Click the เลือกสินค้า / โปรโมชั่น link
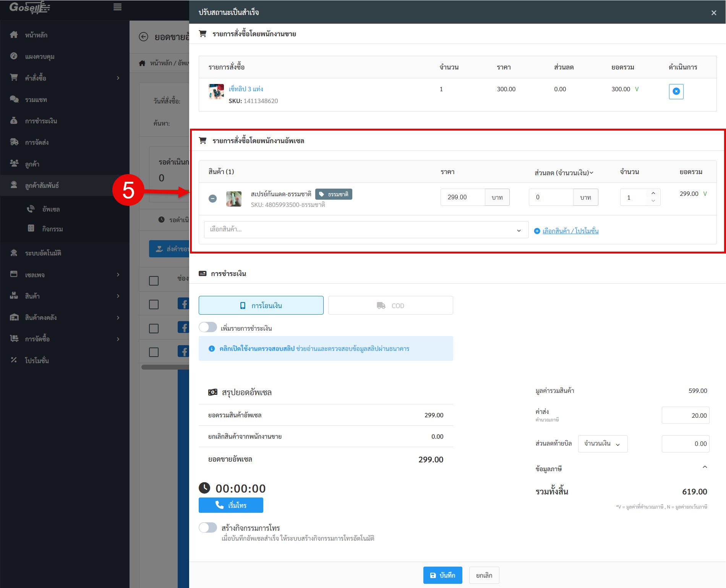The height and width of the screenshot is (588, 726). pos(570,231)
